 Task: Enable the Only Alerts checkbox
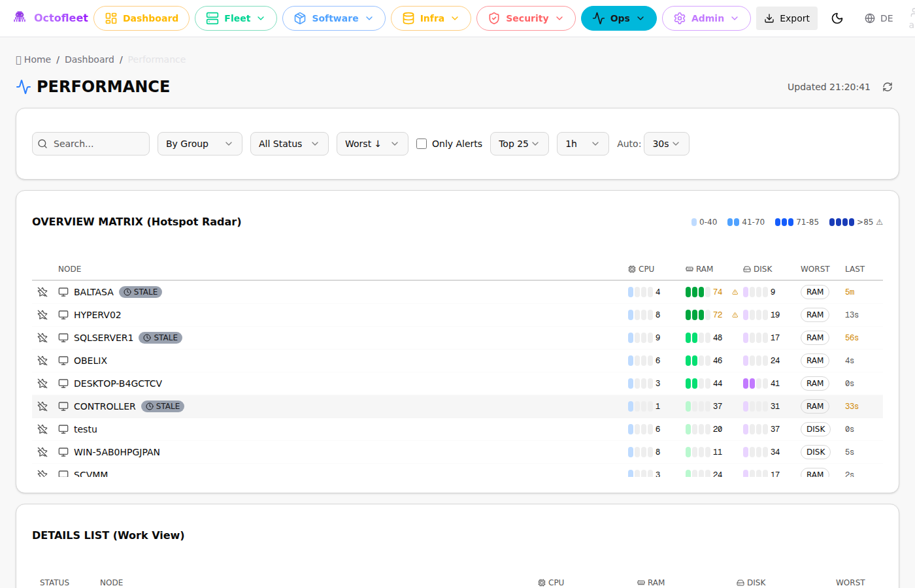421,143
